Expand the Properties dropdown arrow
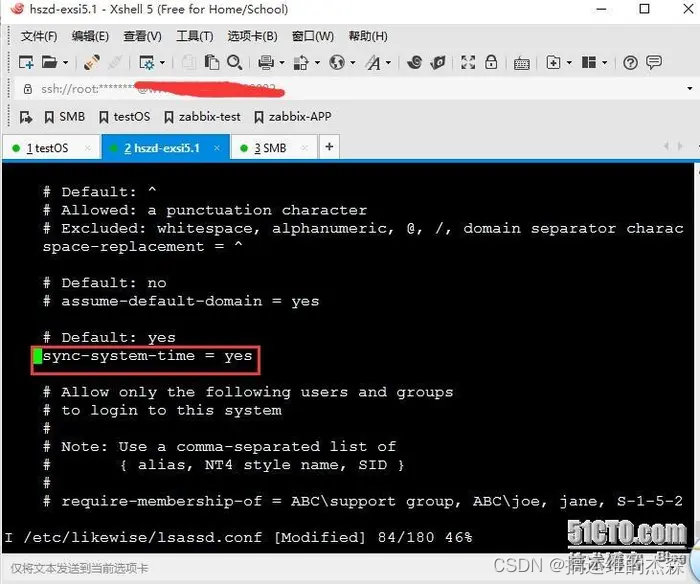Screen dimensions: 700x584 click(x=162, y=63)
